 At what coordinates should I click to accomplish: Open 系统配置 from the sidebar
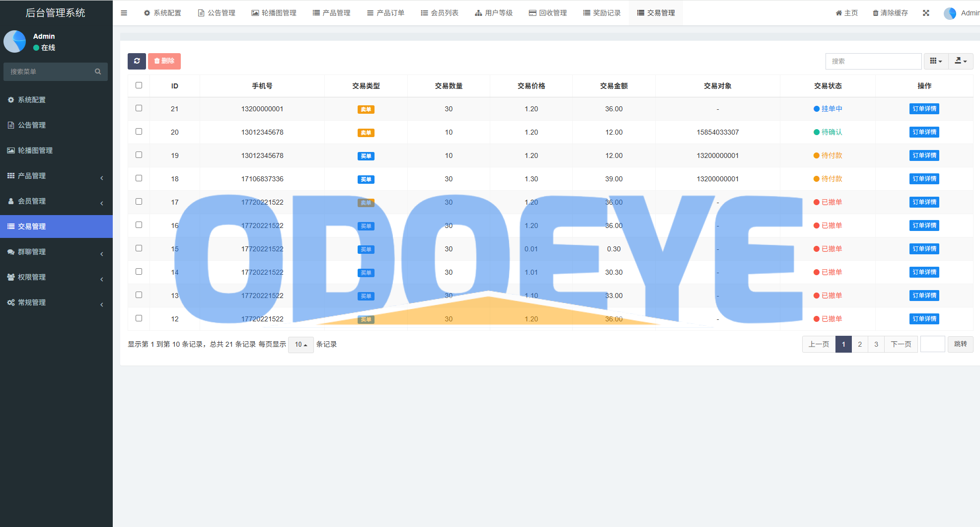tap(32, 100)
